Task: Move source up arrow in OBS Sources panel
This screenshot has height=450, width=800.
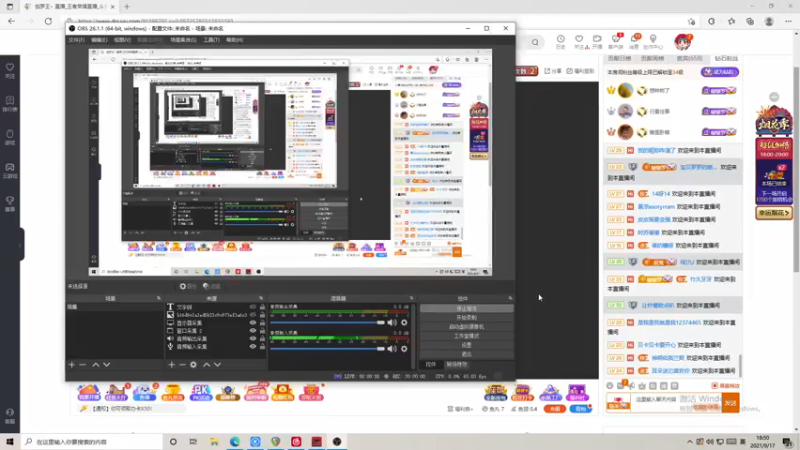Action: pos(206,365)
